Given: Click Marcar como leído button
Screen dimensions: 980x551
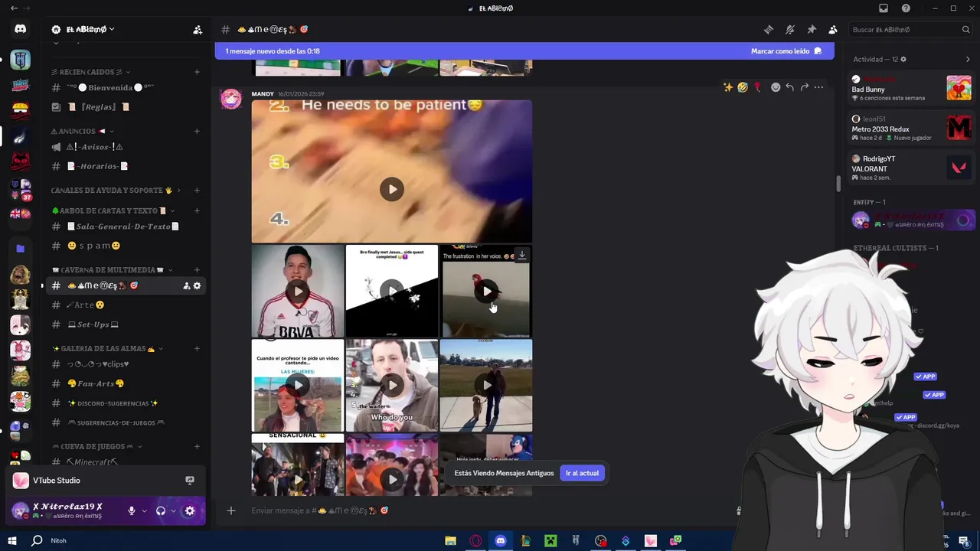Looking at the screenshot, I should (786, 51).
